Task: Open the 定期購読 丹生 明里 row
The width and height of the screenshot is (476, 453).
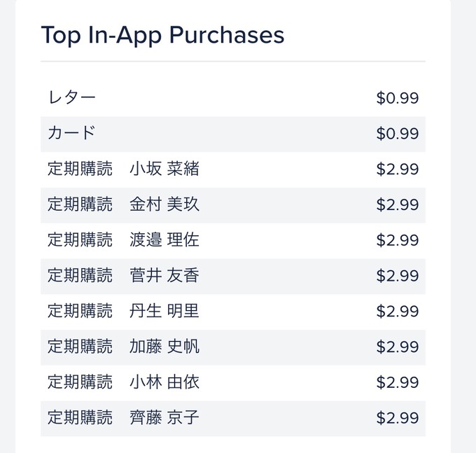Action: [x=233, y=312]
